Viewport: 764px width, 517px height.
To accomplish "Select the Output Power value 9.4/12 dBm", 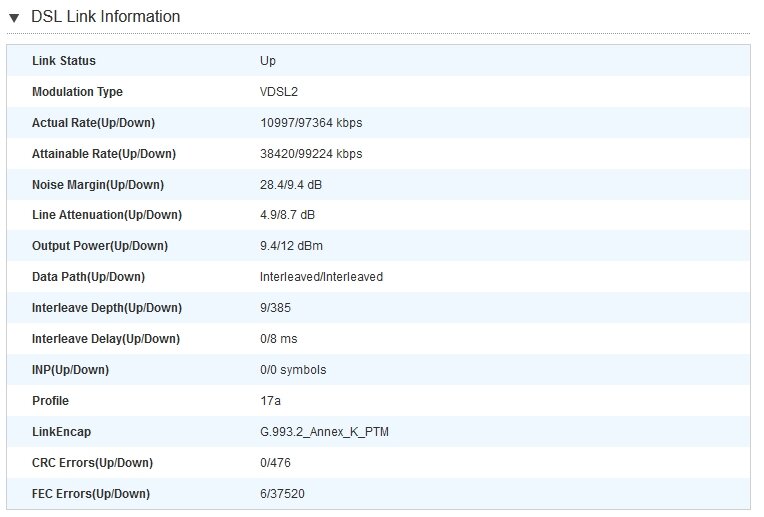I will [x=291, y=246].
